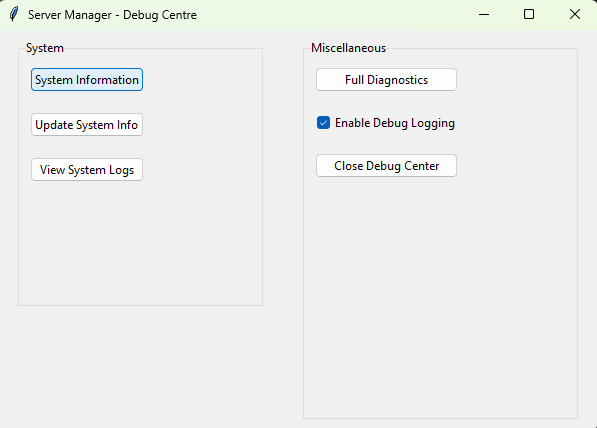Open System Information
The height and width of the screenshot is (428, 597).
coord(87,80)
